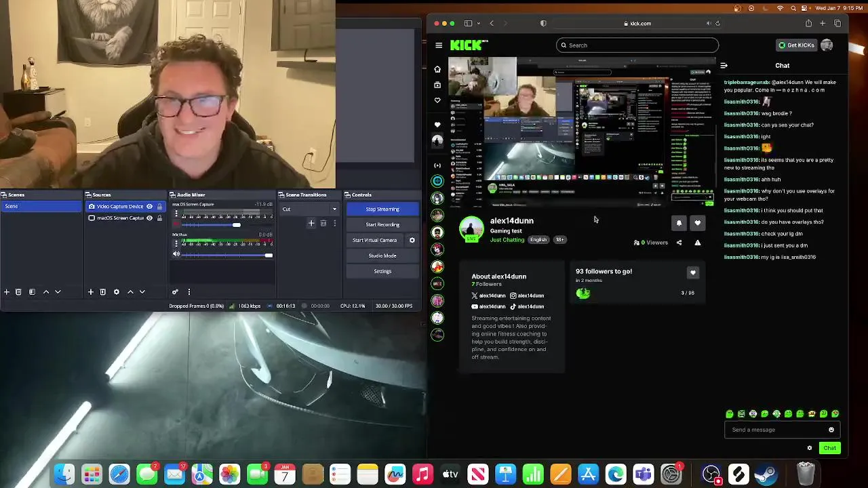868x488 pixels.
Task: Open Mic/Aux audio channel options menu
Action: click(x=176, y=244)
